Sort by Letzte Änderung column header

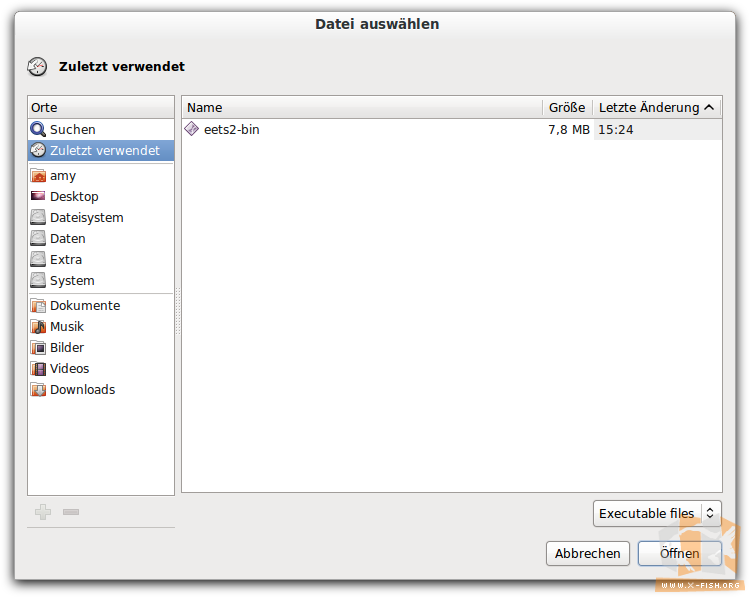click(x=657, y=108)
